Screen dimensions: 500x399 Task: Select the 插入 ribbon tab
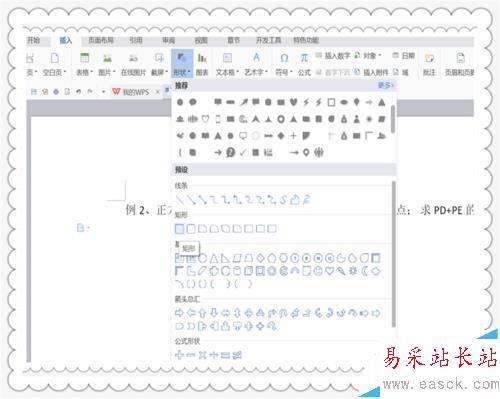tap(66, 41)
